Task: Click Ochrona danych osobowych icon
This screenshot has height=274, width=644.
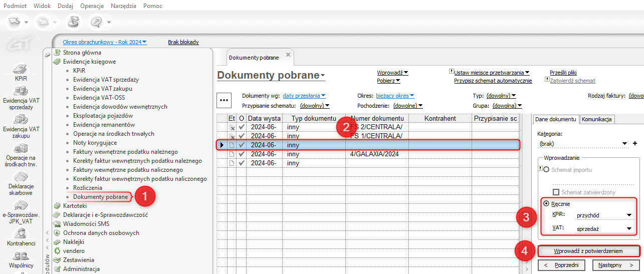Action: pyautogui.click(x=57, y=233)
